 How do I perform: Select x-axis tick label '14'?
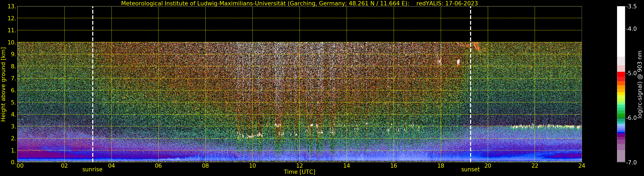[347, 166]
